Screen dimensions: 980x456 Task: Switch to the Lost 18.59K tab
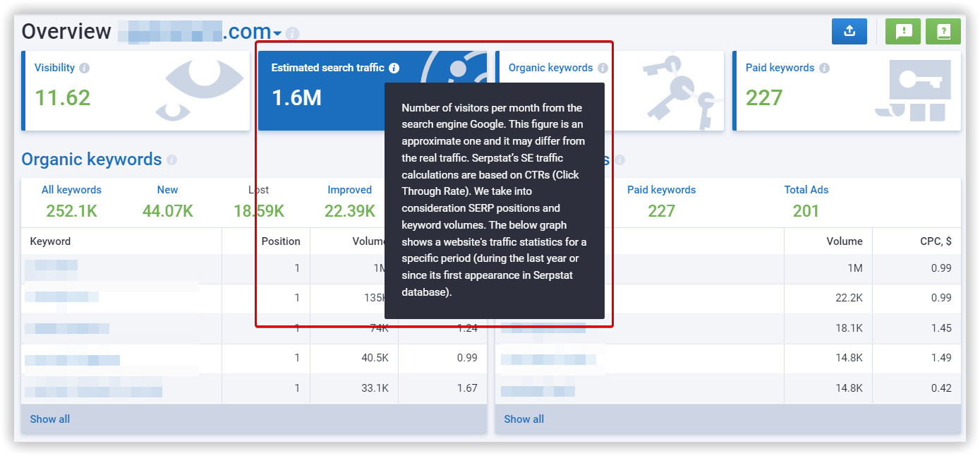coord(259,201)
